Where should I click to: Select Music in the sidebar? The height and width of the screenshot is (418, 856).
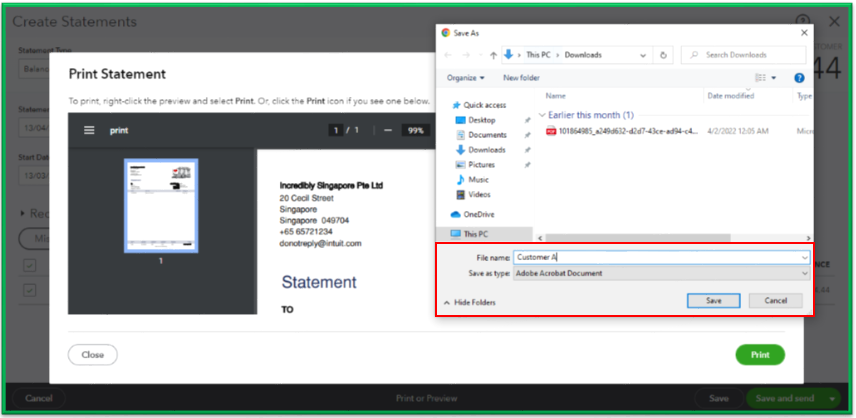pyautogui.click(x=472, y=180)
